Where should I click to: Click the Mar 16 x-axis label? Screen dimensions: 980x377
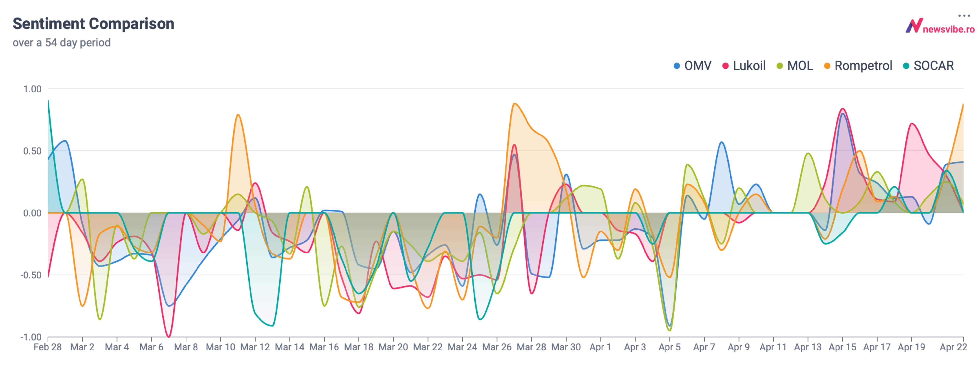pos(324,347)
